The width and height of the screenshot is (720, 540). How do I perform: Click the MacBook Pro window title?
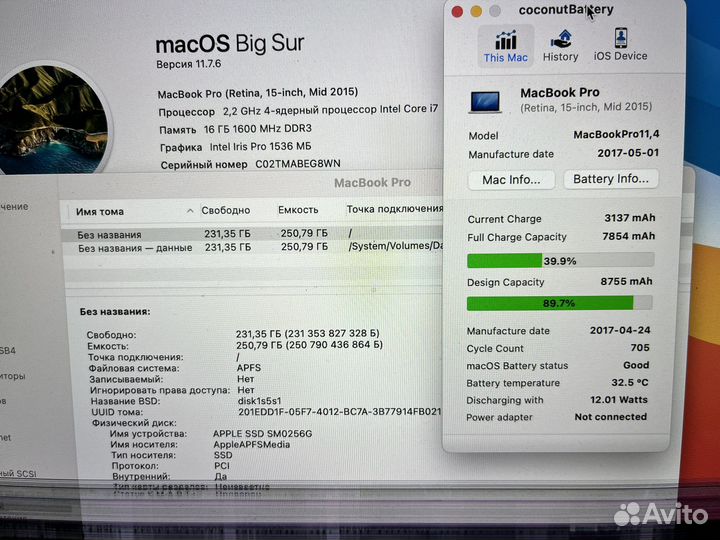pos(372,182)
